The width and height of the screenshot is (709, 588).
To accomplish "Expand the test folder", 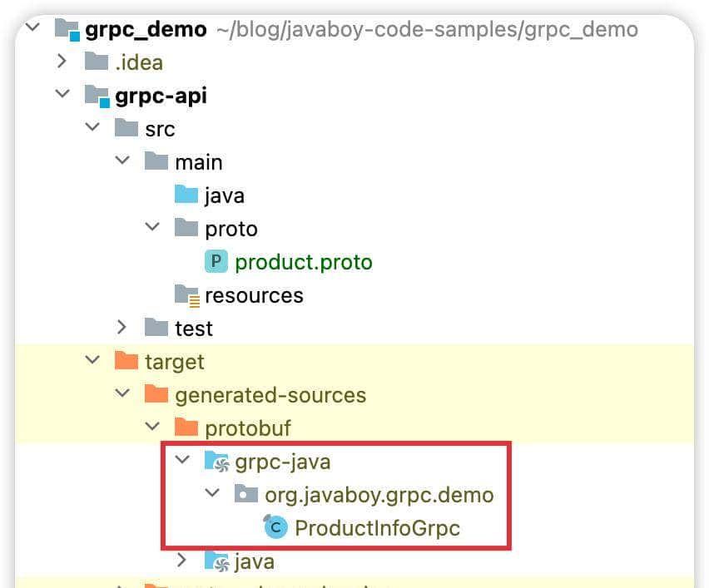I will 121,329.
